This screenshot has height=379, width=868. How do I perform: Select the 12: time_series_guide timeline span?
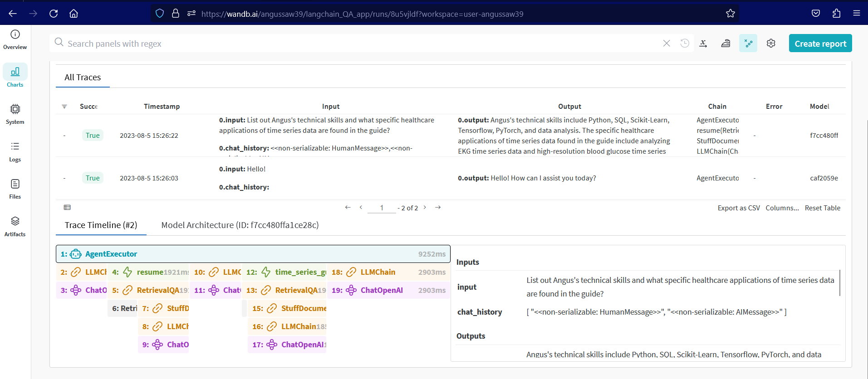click(284, 272)
